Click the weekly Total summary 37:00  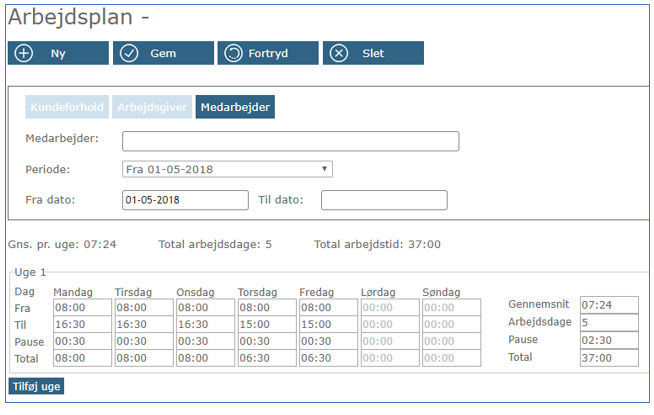tap(609, 358)
